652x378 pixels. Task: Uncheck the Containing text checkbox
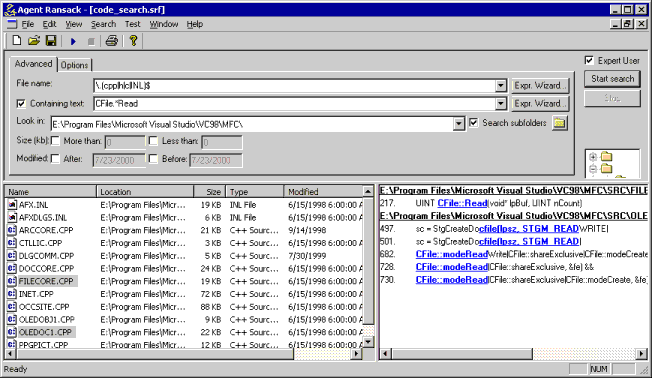tap(21, 104)
